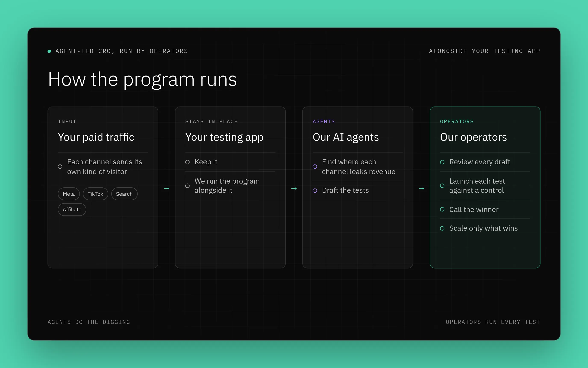This screenshot has width=588, height=368.
Task: Click 'Launch each test against a control'
Action: 477,186
